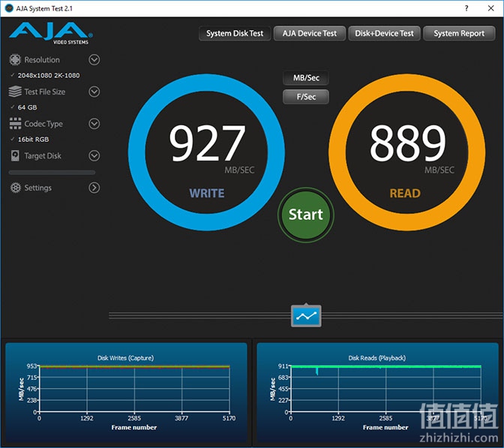Viewport: 504px width, 448px height.
Task: Click the Disk Writes (Capture) graph
Action: (126, 392)
